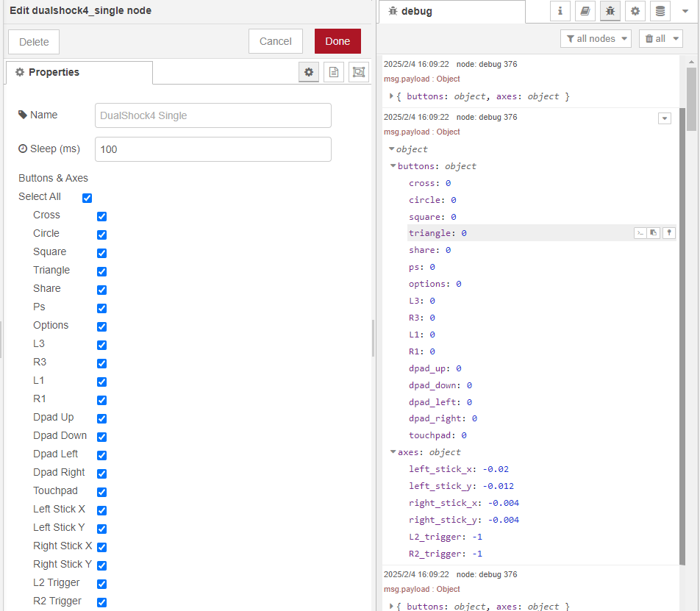Open the 'all nodes' filter dropdown

[x=596, y=39]
